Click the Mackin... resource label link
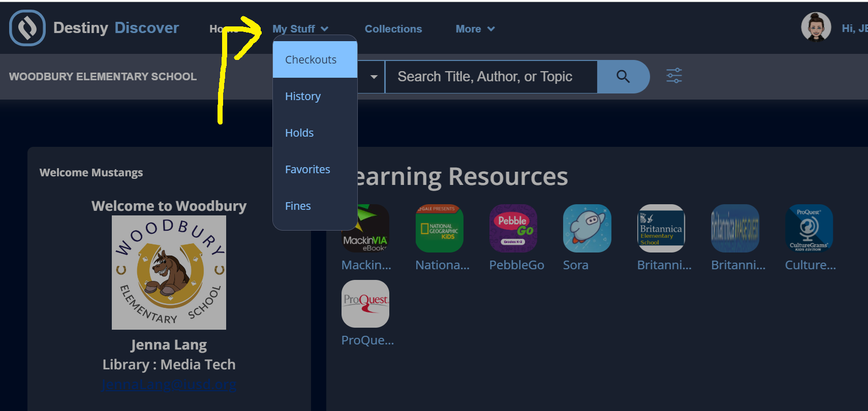 [366, 265]
